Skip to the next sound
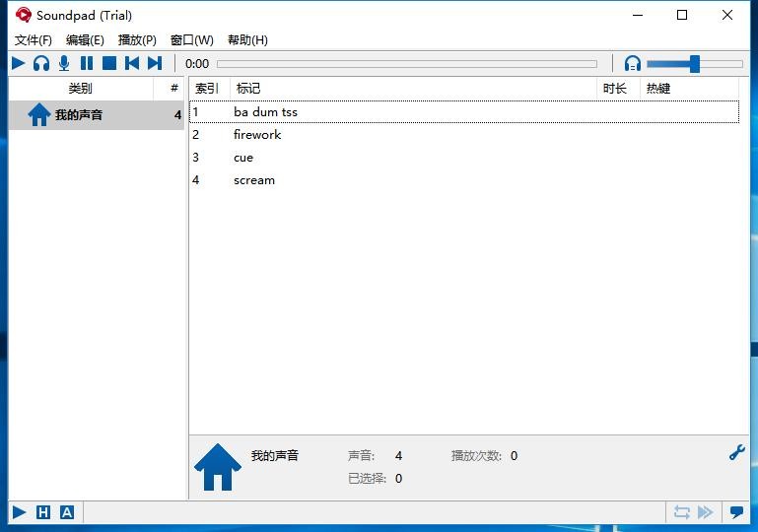Image resolution: width=758 pixels, height=532 pixels. coord(155,63)
